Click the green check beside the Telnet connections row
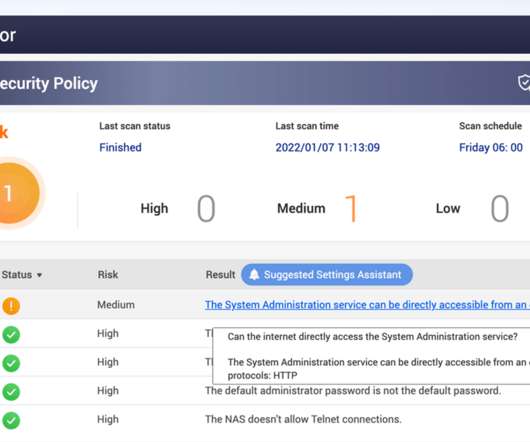This screenshot has width=530, height=442. pos(11,420)
